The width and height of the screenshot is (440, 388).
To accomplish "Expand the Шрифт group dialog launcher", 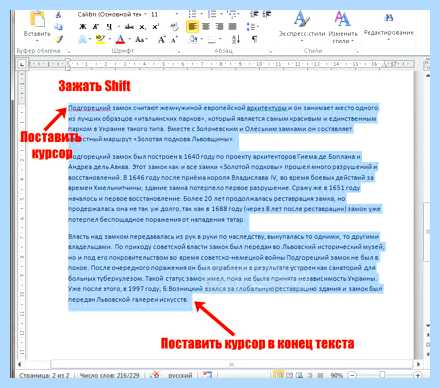I will pyautogui.click(x=179, y=51).
